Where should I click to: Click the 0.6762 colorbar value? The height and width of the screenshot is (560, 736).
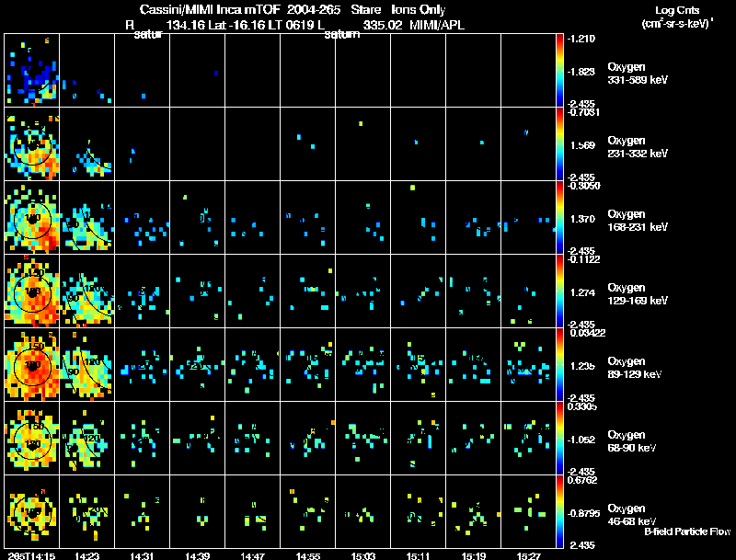click(x=582, y=480)
